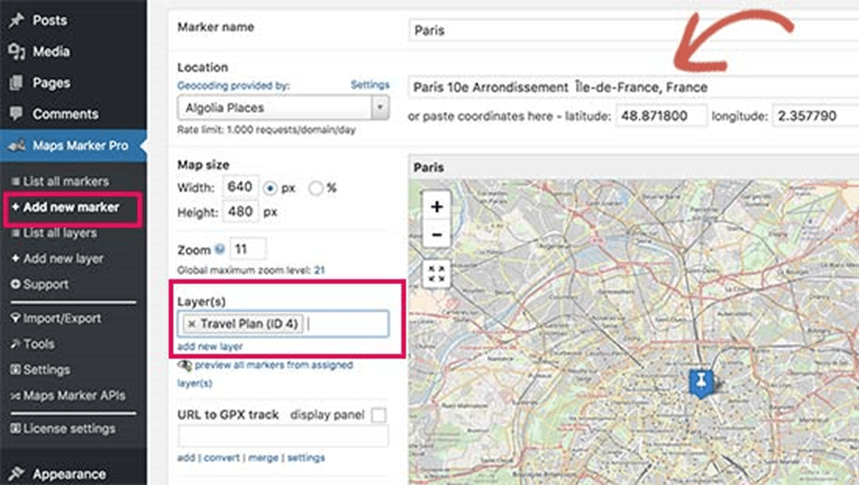This screenshot has height=485, width=859.
Task: Click the map Width field
Action: [240, 187]
